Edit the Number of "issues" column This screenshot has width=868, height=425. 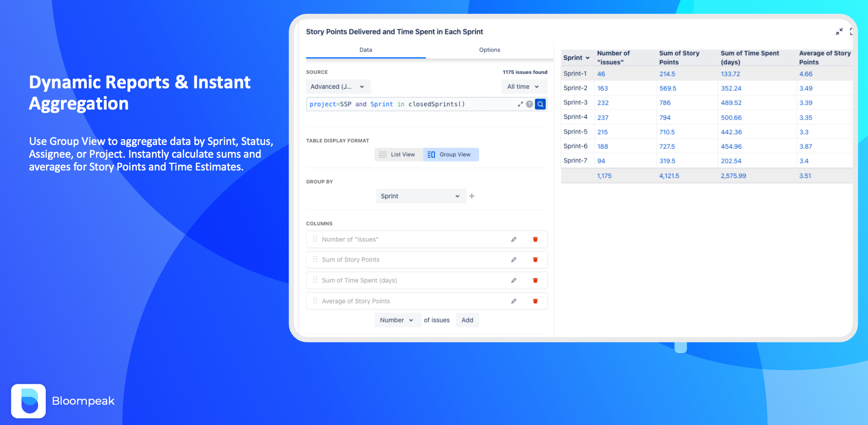click(514, 239)
